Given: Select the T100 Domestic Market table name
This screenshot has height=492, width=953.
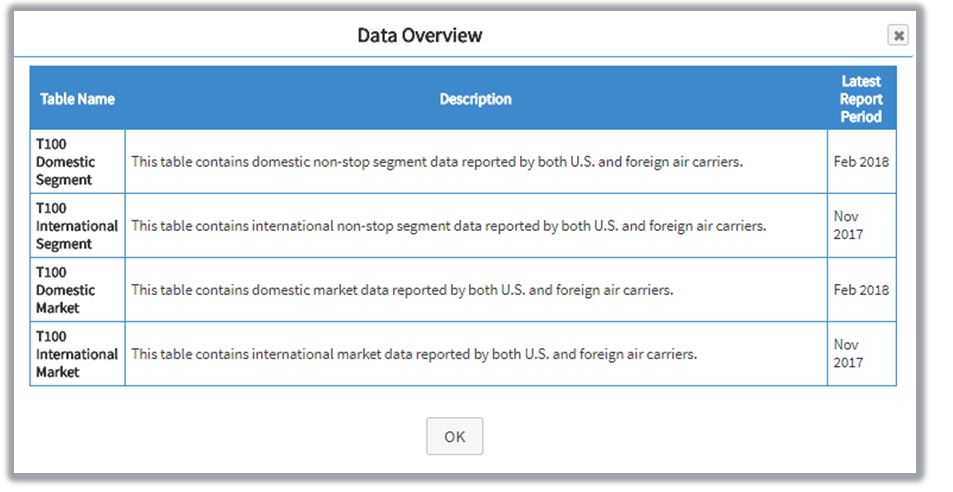Looking at the screenshot, I should 66,290.
